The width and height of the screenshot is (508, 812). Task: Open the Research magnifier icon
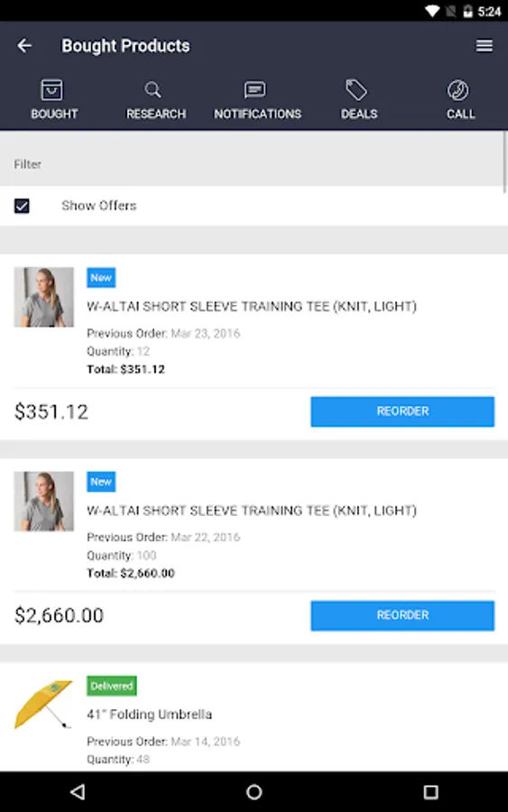pos(152,90)
